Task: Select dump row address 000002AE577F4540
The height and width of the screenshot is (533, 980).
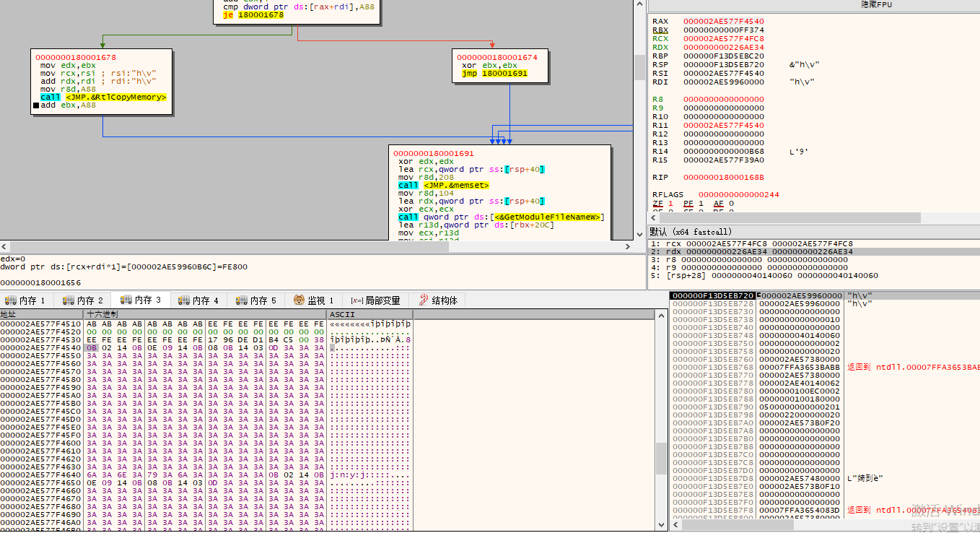Action: pyautogui.click(x=40, y=348)
